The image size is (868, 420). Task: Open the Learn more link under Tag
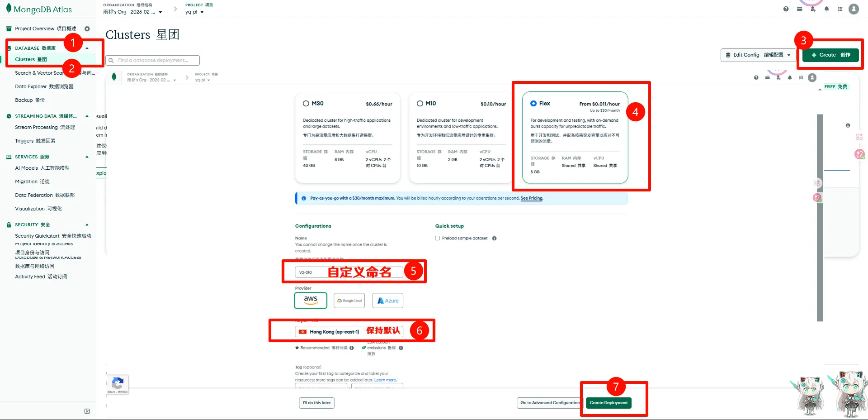click(x=386, y=380)
